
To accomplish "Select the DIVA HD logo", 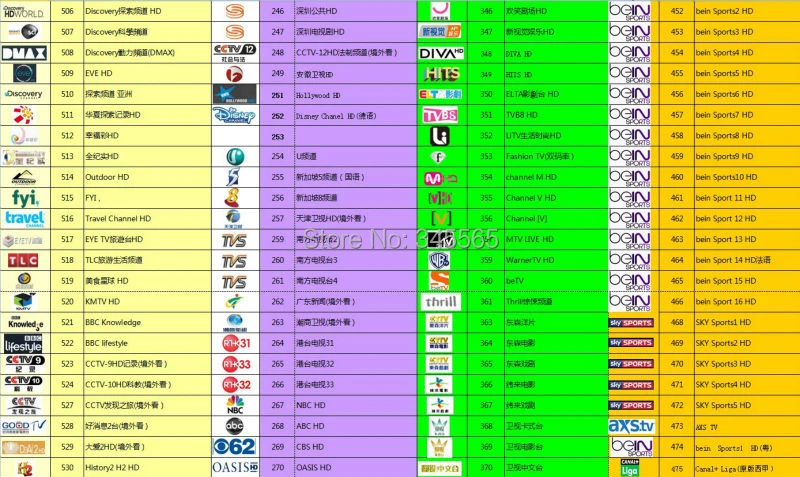I will [x=441, y=53].
